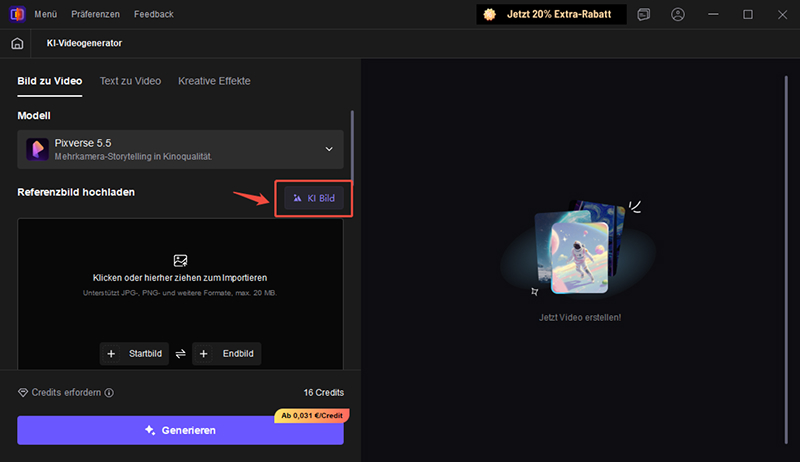Add a Startbild image
Image resolution: width=800 pixels, height=462 pixels.
pos(136,354)
